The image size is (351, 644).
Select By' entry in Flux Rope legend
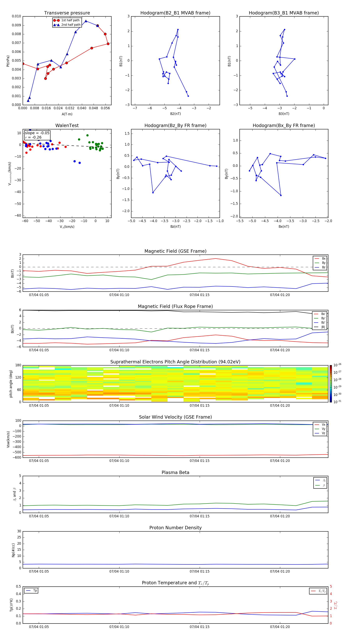pyautogui.click(x=320, y=318)
